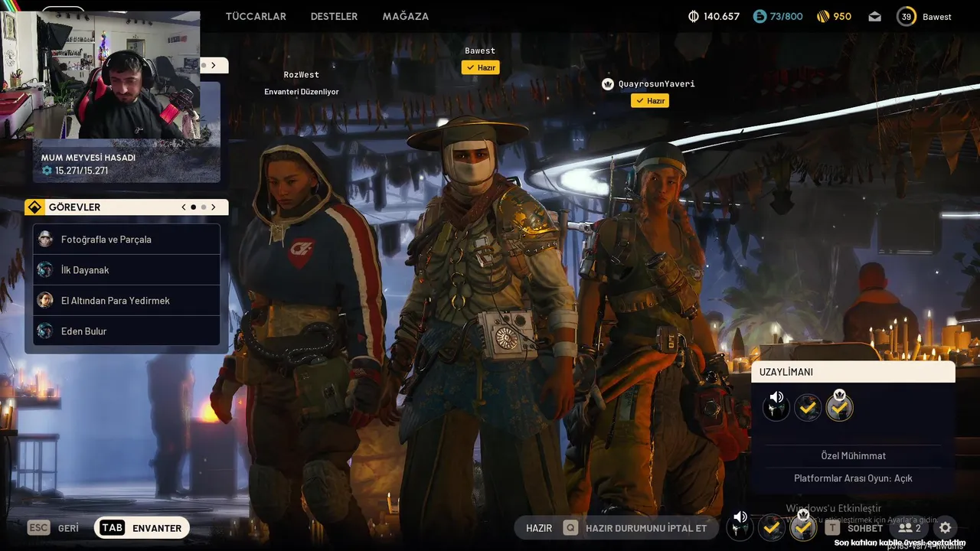Click the crowned leader avatar in the UZAYLİMANI panel
The width and height of the screenshot is (980, 551).
840,407
